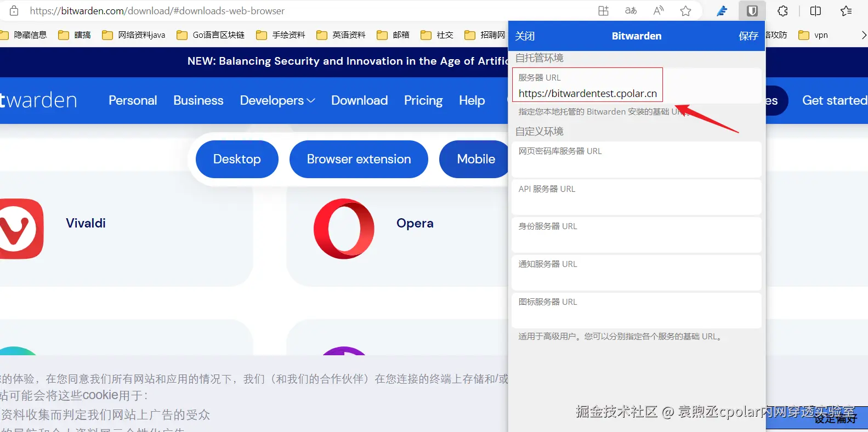Viewport: 868px width, 432px height.
Task: Open the Business menu item
Action: (198, 100)
